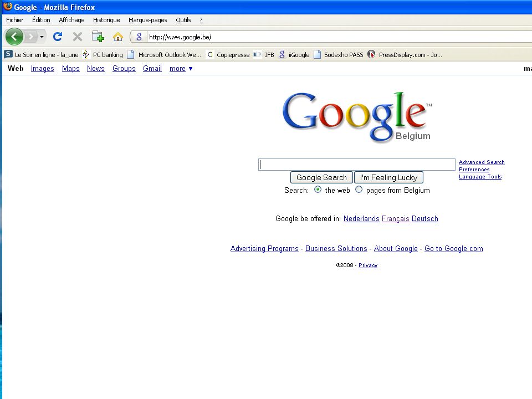Switch Google to Deutsch
The width and height of the screenshot is (532, 399).
(x=425, y=218)
